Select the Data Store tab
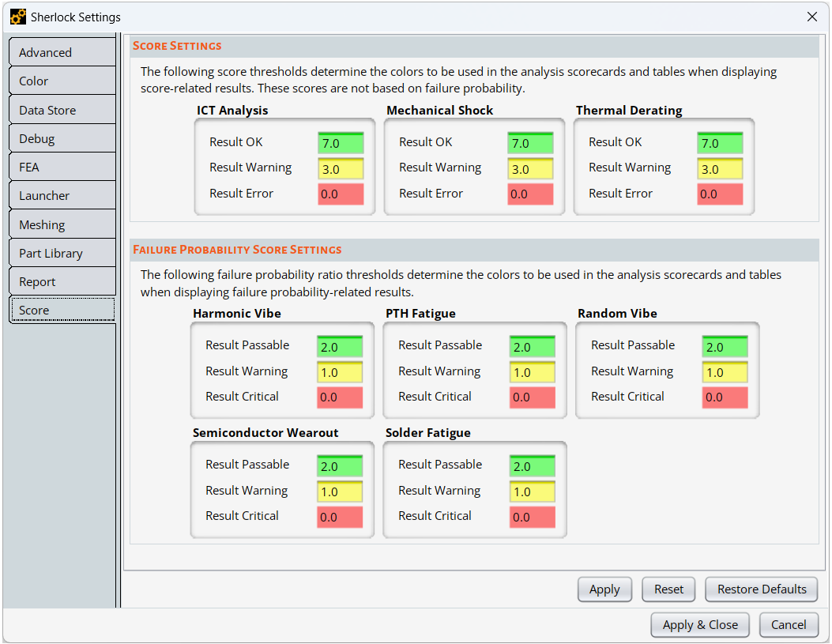 click(x=62, y=110)
